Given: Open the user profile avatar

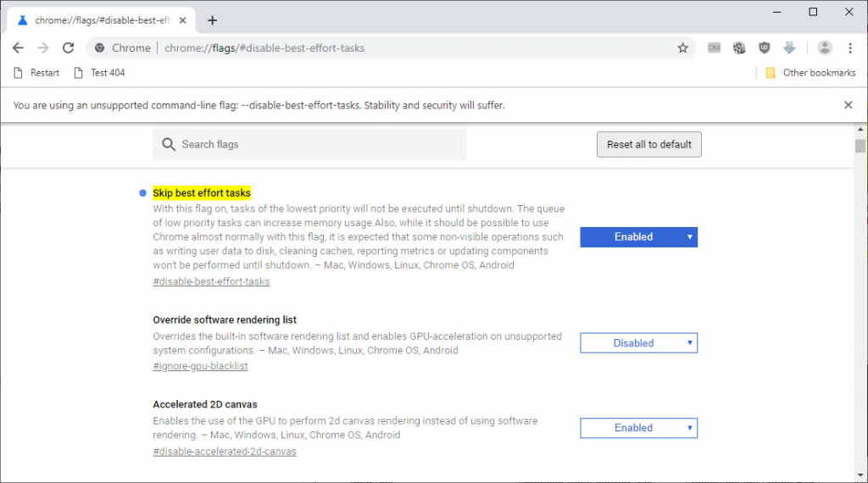Looking at the screenshot, I should [824, 48].
